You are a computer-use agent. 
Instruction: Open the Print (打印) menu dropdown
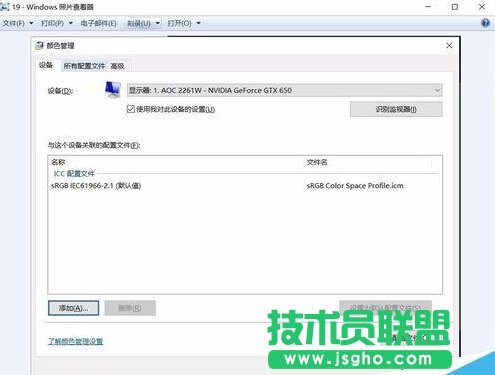(x=57, y=23)
